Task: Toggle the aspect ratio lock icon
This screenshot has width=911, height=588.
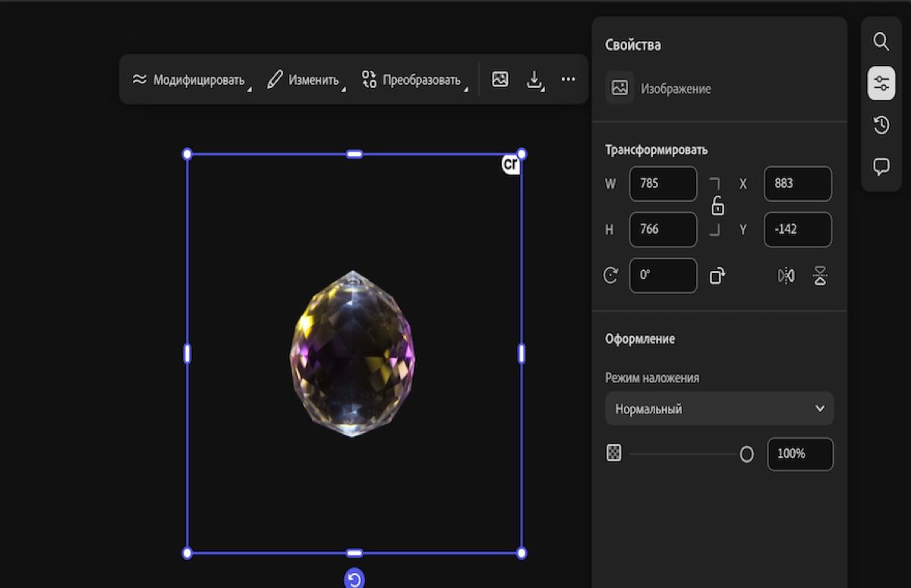Action: coord(717,206)
